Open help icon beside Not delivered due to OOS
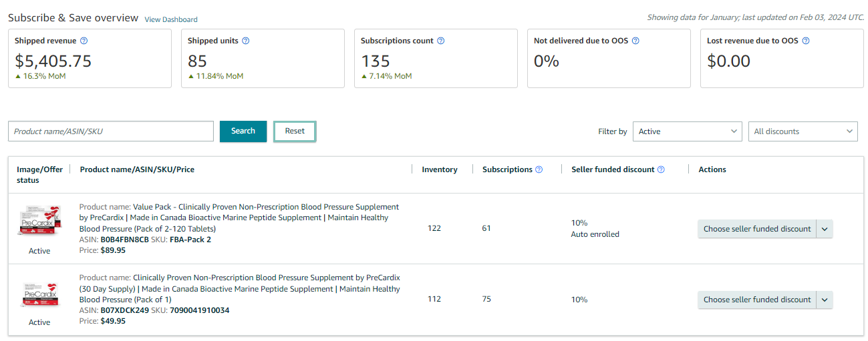868x341 pixels. point(635,41)
